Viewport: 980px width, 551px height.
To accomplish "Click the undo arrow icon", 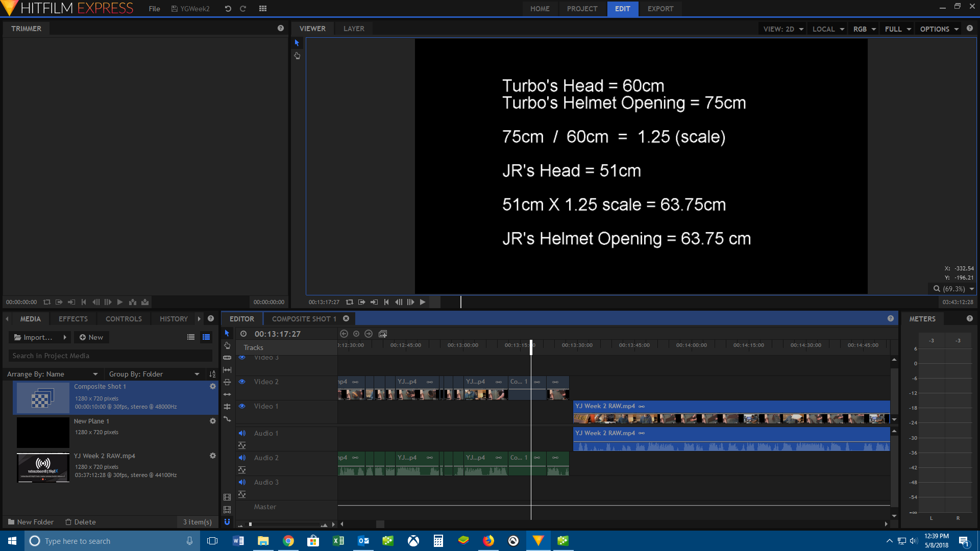I will click(228, 9).
